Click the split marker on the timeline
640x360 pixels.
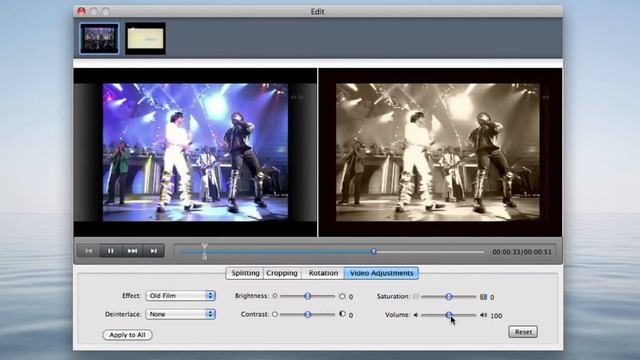pos(204,251)
